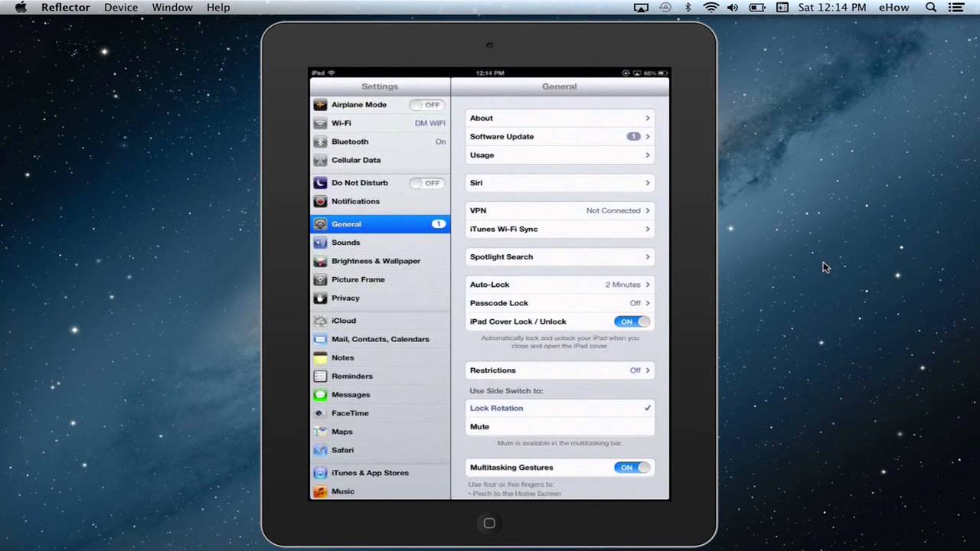Choose Lock Rotation for the side switch
The width and height of the screenshot is (980, 551).
pos(560,408)
